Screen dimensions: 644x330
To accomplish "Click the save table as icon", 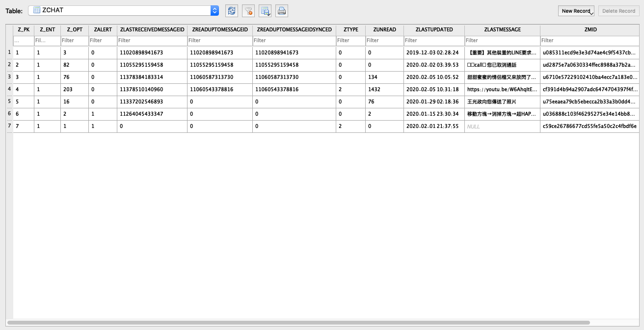I will pos(265,11).
